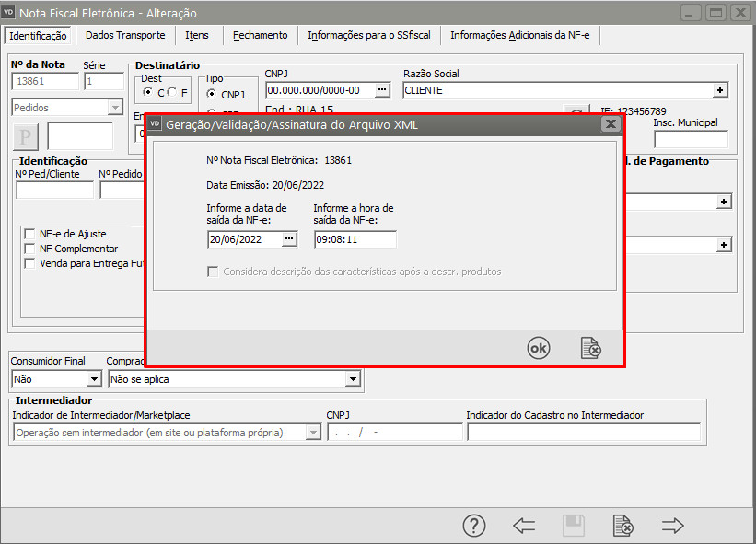Click the bottom toolbar cancel document icon
756x544 pixels.
pyautogui.click(x=622, y=526)
